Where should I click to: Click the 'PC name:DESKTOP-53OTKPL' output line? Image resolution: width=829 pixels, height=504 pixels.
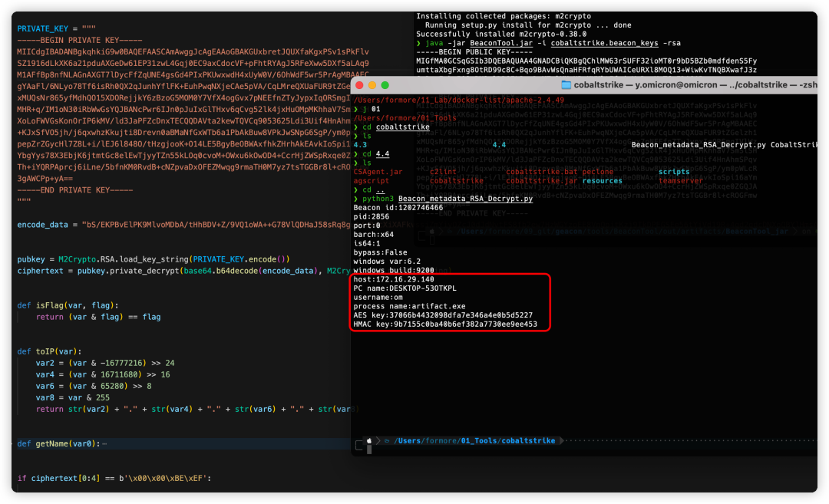tap(405, 288)
